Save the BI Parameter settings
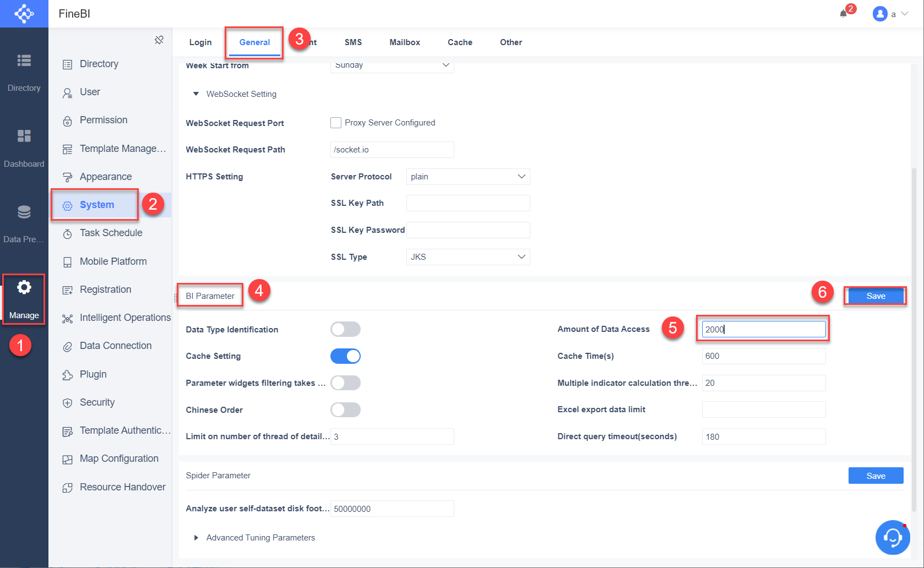The height and width of the screenshot is (568, 924). (876, 296)
